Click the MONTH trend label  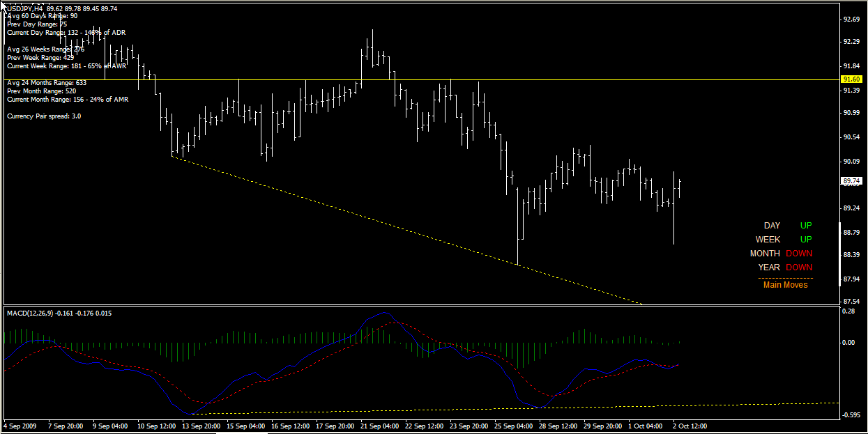pos(766,254)
